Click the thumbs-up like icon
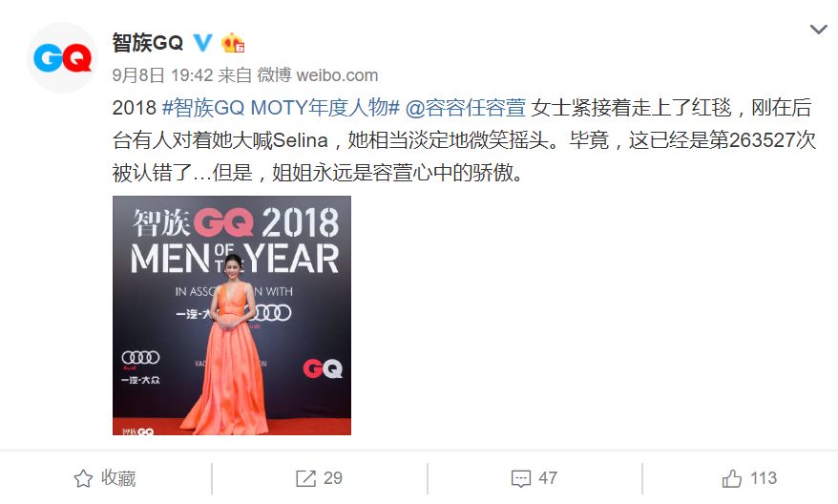Screen dimensions: 838x504 [732, 478]
